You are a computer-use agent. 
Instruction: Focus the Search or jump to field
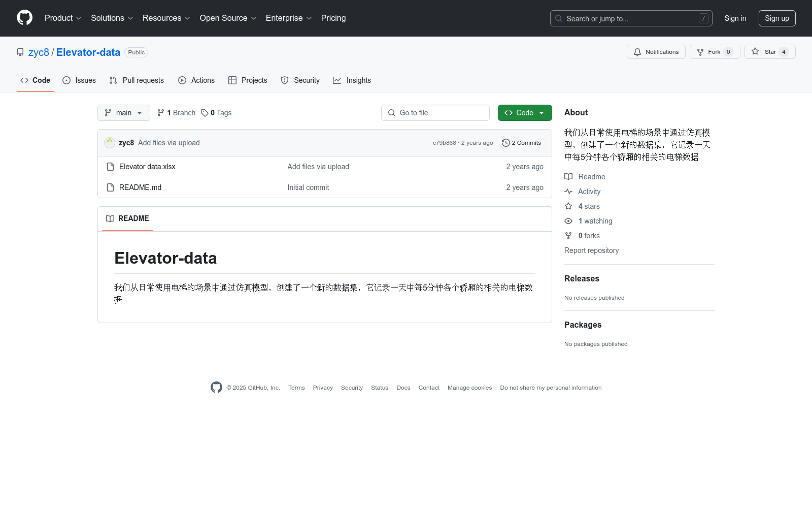coord(631,18)
